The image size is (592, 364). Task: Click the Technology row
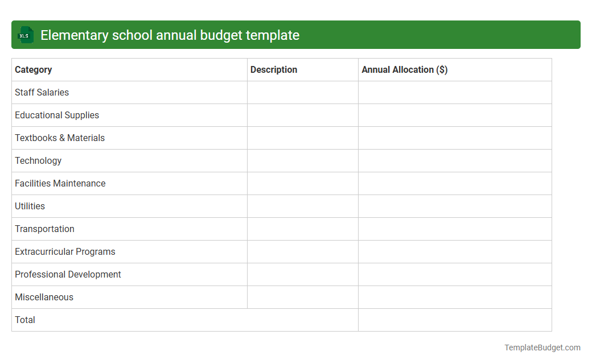(38, 160)
